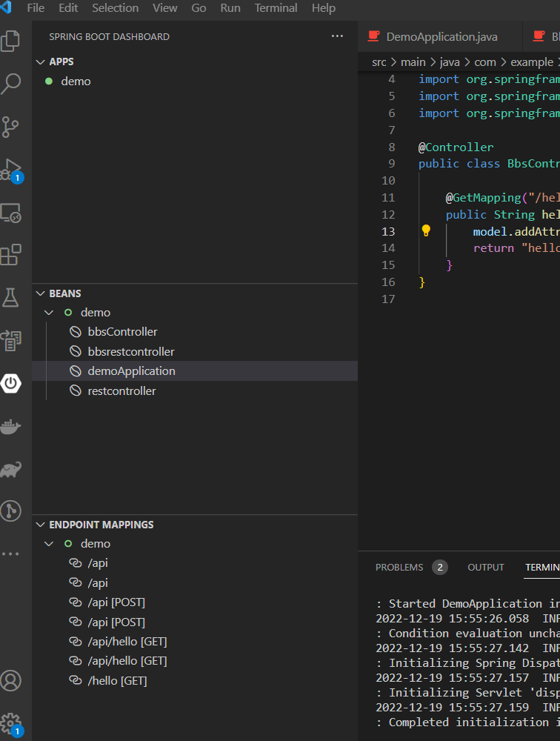
Task: Open the Run menu
Action: [x=230, y=8]
